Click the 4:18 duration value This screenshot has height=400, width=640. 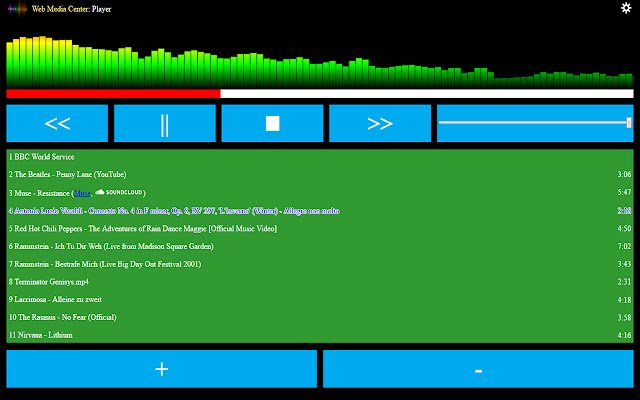(624, 300)
